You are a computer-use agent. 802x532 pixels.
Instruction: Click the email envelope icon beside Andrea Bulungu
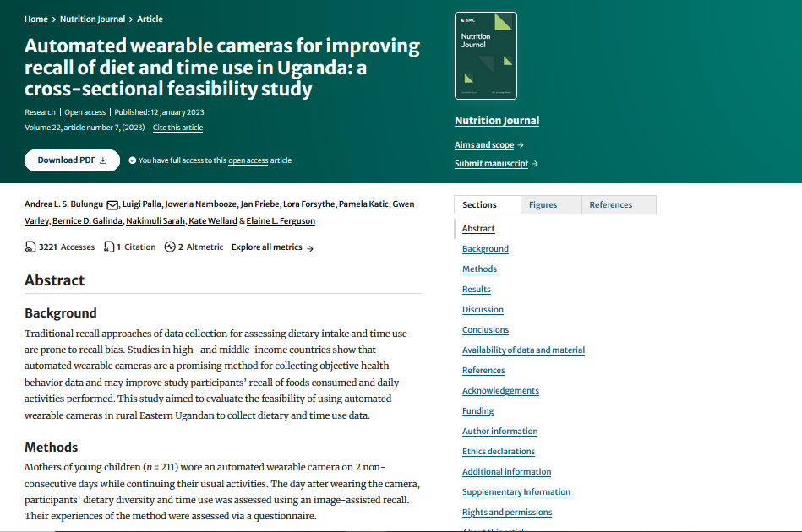[112, 205]
